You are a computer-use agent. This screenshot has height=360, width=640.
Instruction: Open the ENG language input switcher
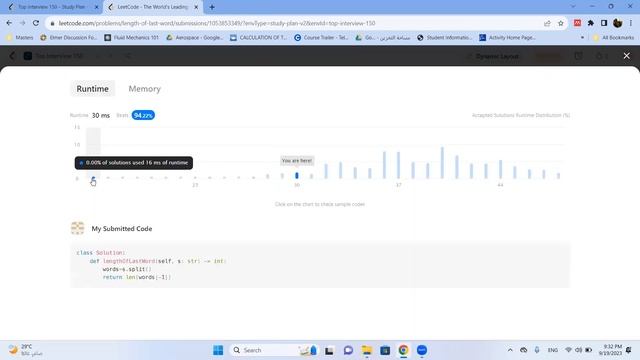[x=553, y=350]
